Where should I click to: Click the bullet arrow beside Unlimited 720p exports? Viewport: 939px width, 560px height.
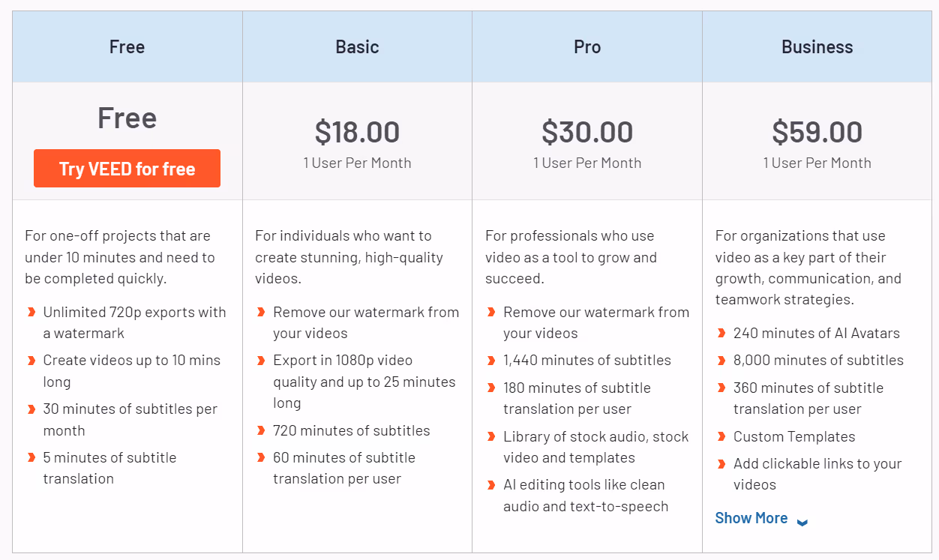pyautogui.click(x=31, y=313)
